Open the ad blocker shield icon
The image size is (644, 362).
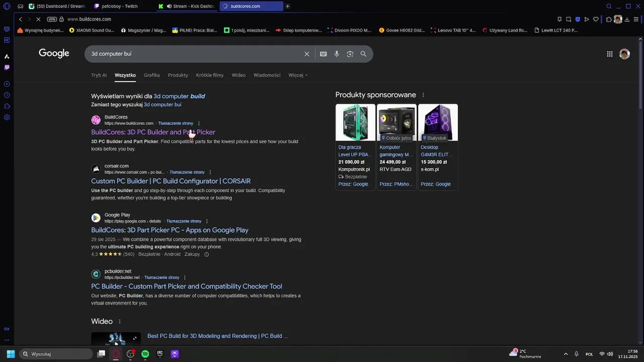point(578,19)
